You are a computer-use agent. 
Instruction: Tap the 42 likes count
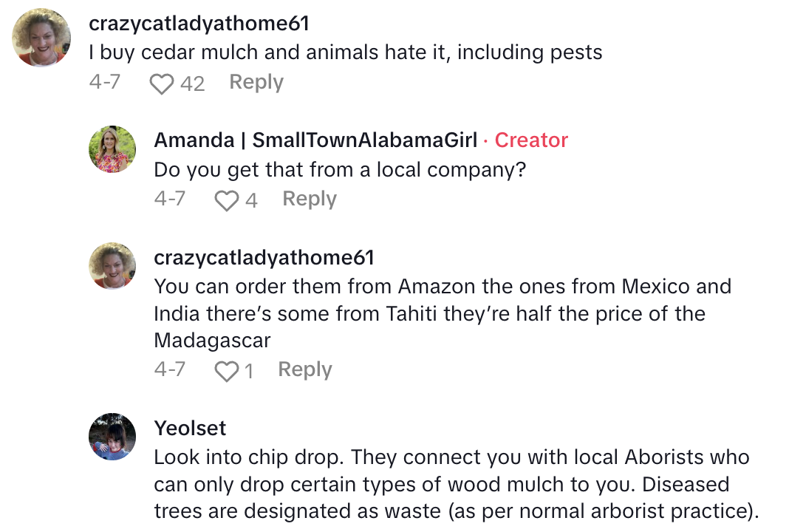(x=192, y=83)
